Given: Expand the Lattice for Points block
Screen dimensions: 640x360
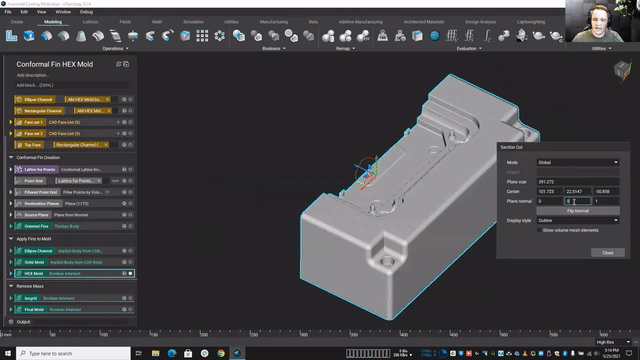Looking at the screenshot, I should point(11,169).
